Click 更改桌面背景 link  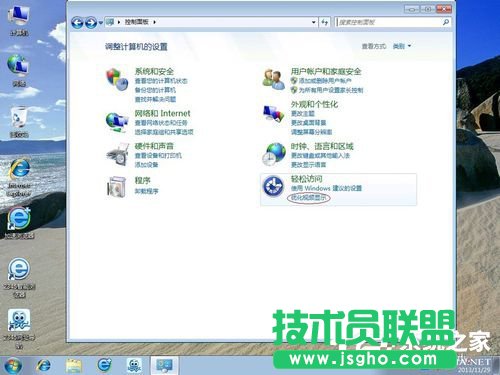click(309, 123)
